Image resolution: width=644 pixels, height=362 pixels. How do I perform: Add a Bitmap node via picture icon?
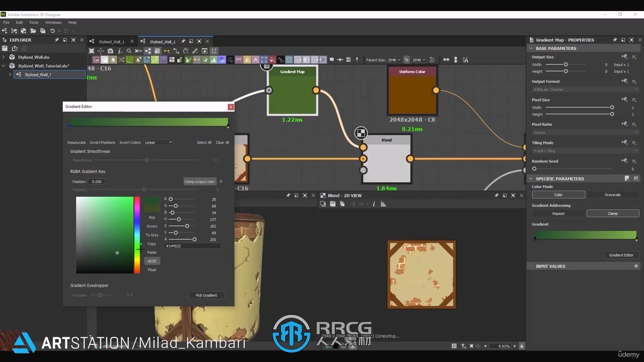[x=96, y=59]
